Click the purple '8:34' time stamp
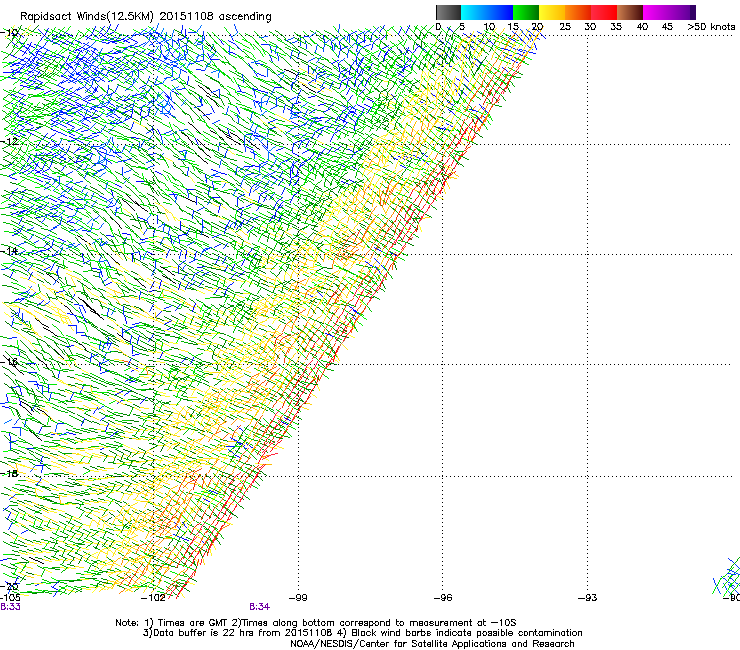The height and width of the screenshot is (650, 740). click(260, 607)
